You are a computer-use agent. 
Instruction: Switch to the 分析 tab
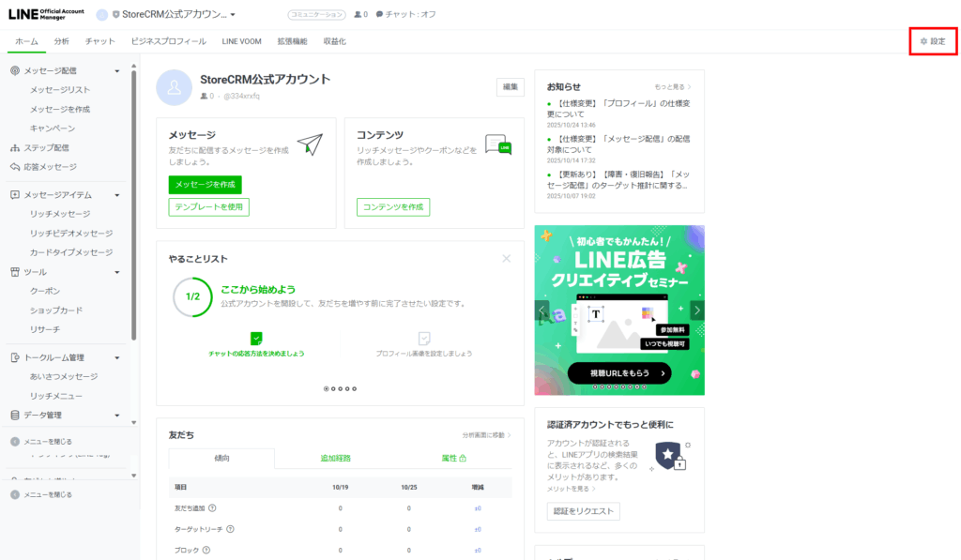point(61,41)
